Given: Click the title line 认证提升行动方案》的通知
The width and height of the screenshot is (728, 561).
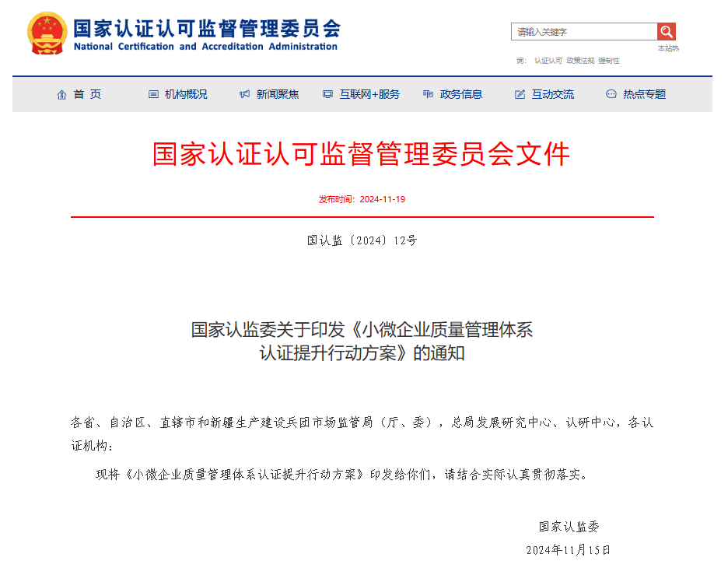Looking at the screenshot, I should pyautogui.click(x=362, y=353).
